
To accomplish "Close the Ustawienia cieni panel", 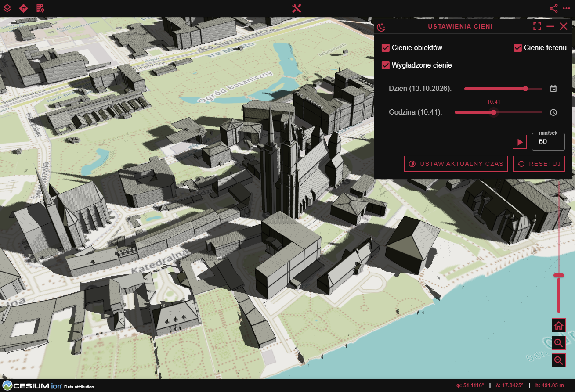I will point(564,26).
